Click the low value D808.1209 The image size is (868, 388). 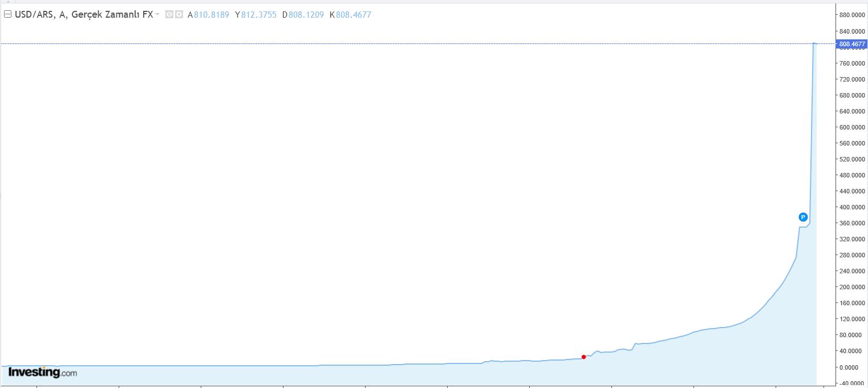click(x=303, y=15)
